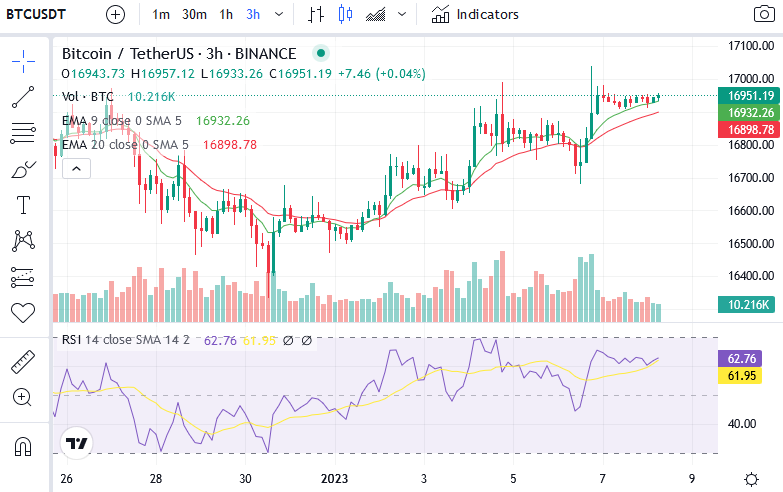The height and width of the screenshot is (492, 783).
Task: Open the Indicators panel
Action: click(x=475, y=14)
